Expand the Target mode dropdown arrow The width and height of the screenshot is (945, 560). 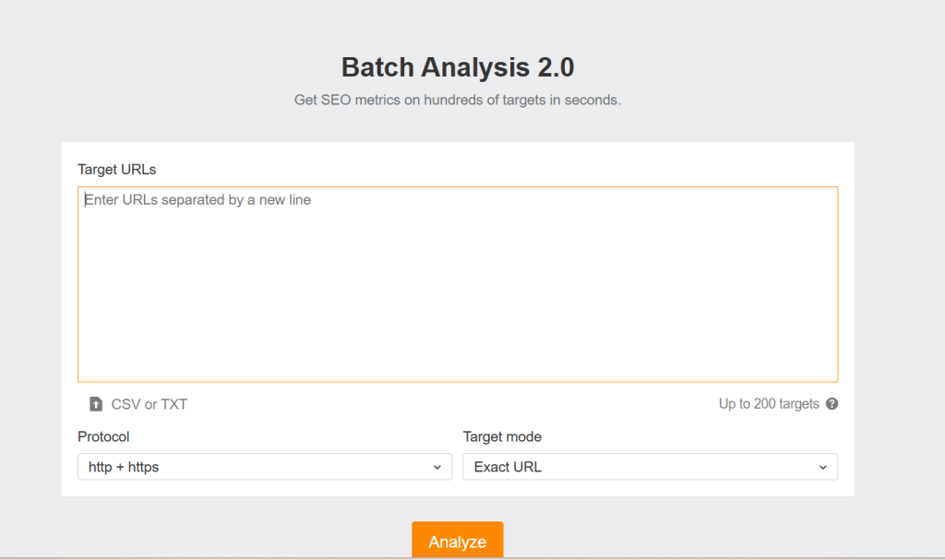822,468
